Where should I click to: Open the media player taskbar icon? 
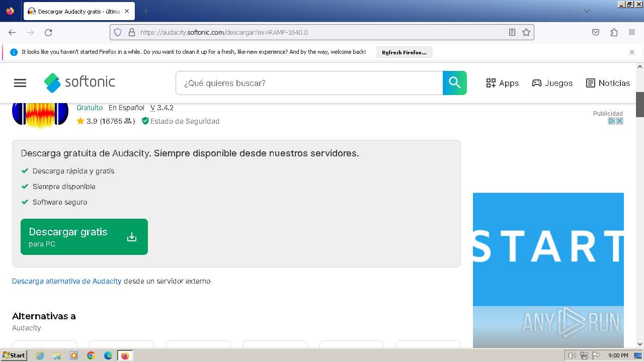74,355
